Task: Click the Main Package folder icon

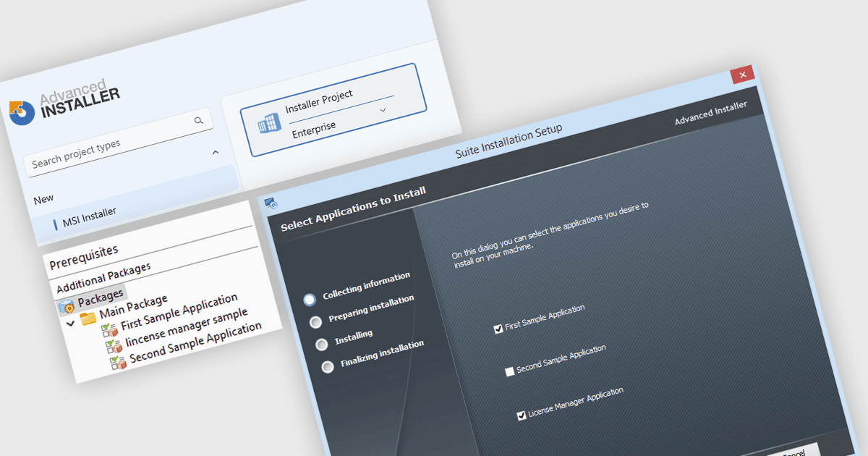Action: click(x=88, y=318)
